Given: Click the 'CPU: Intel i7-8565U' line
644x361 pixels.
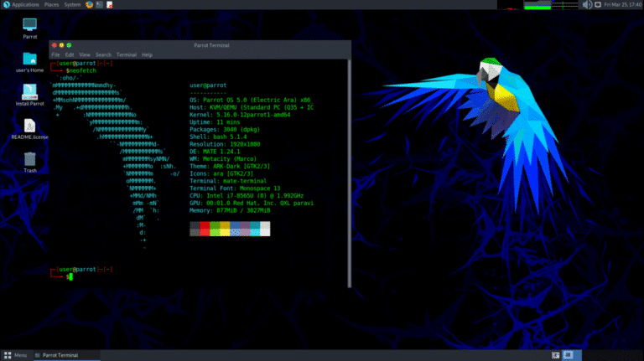Looking at the screenshot, I should point(247,196).
